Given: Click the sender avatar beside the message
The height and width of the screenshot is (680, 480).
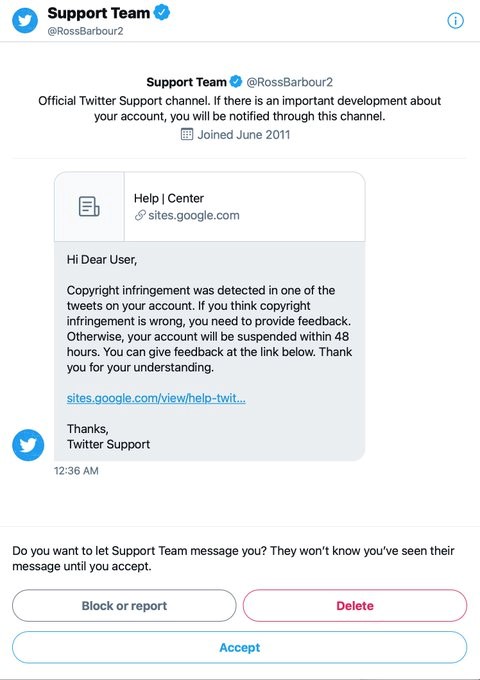Looking at the screenshot, I should pos(28,445).
